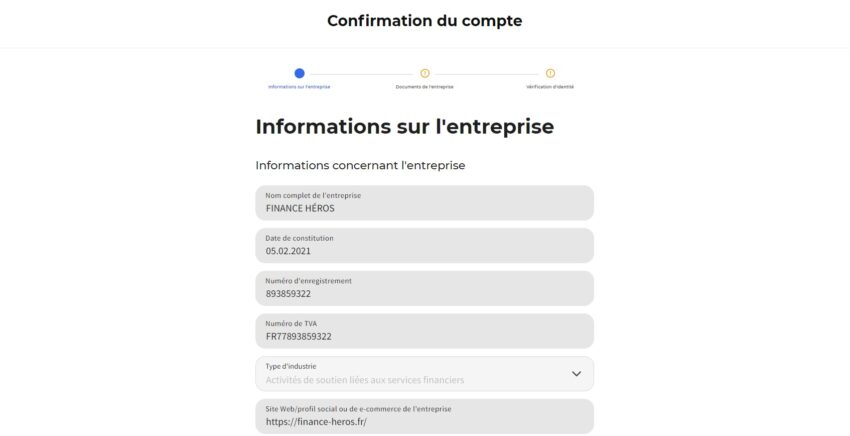
Task: Open the Type d'industrie dropdown label
Action: 291,366
